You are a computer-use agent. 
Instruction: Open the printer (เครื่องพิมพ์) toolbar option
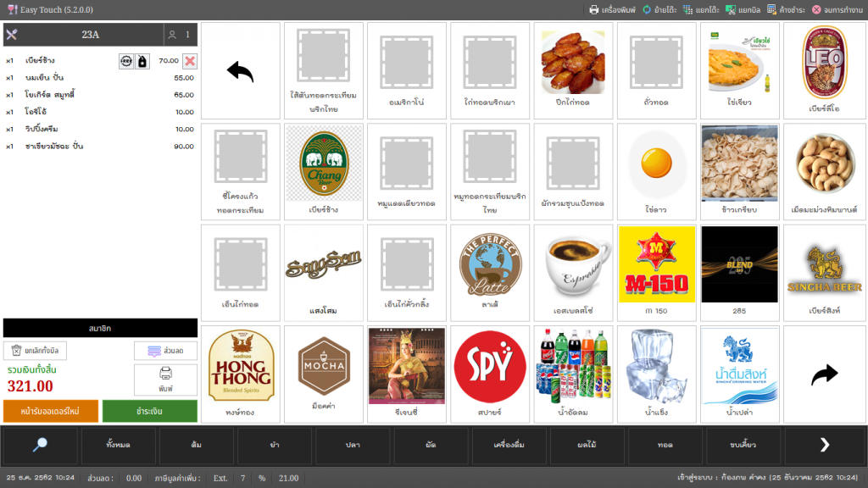click(x=612, y=9)
